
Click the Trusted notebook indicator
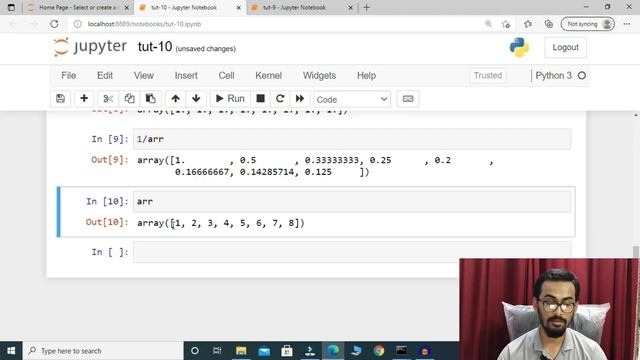488,76
